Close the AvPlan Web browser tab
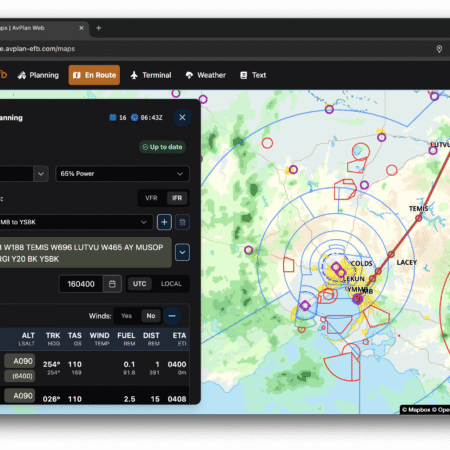Viewport: 450px width, 450px height. pyautogui.click(x=81, y=28)
